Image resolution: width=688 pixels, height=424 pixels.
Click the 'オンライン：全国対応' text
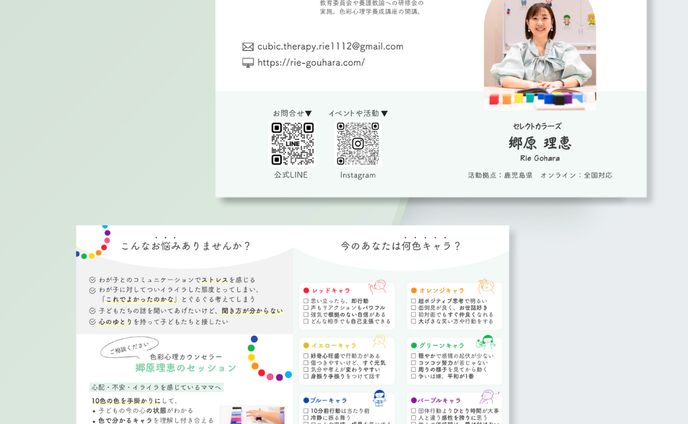(x=576, y=175)
